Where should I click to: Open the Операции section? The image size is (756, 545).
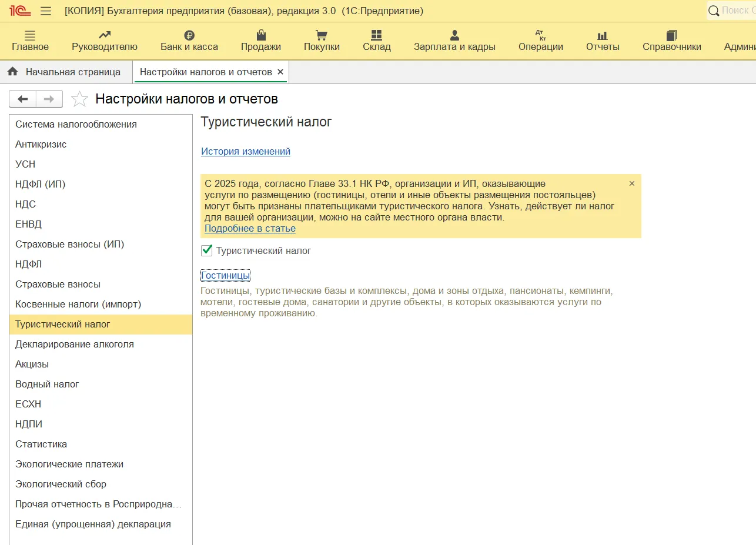(541, 41)
